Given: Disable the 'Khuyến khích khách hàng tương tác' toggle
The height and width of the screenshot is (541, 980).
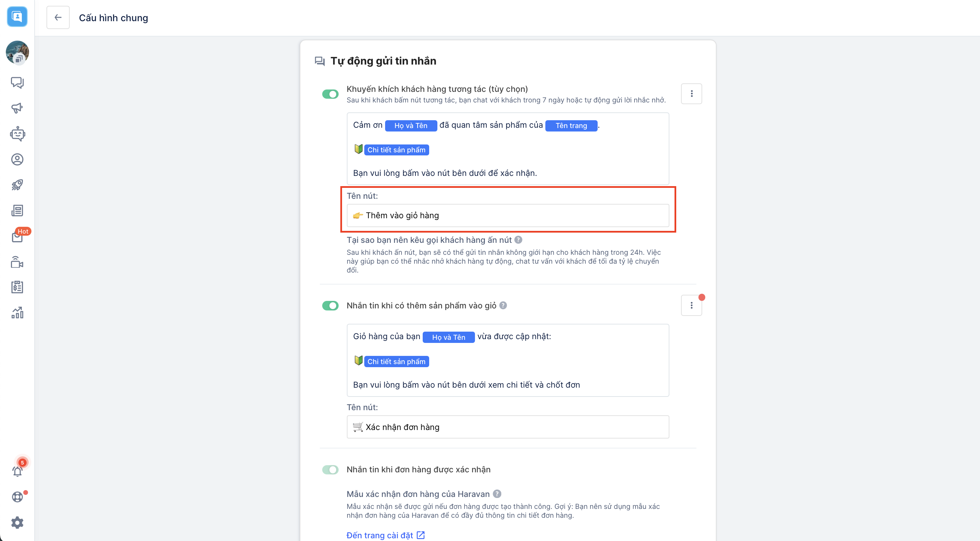Looking at the screenshot, I should tap(330, 94).
